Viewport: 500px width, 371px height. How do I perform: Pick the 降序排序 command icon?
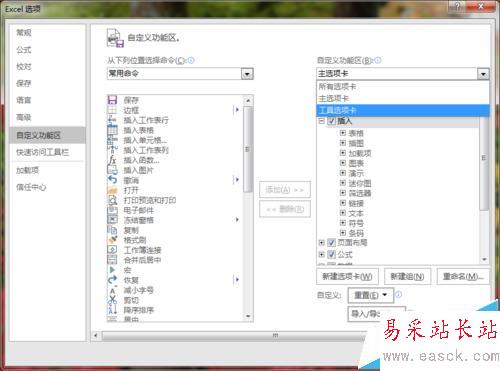112,310
